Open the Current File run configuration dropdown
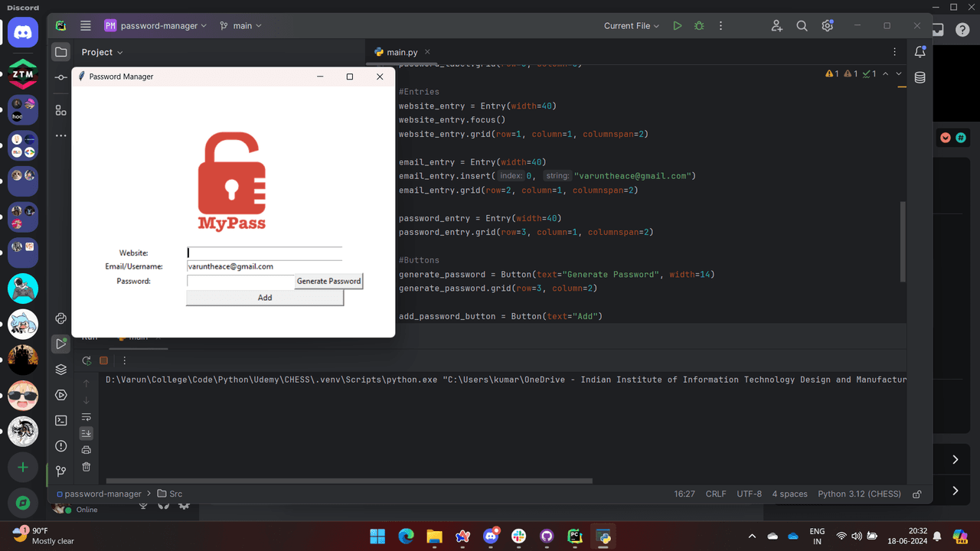Image resolution: width=980 pixels, height=551 pixels. [x=631, y=26]
